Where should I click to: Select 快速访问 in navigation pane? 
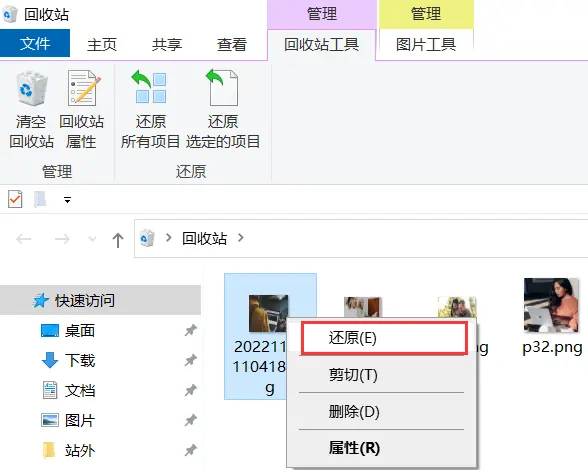(x=100, y=300)
